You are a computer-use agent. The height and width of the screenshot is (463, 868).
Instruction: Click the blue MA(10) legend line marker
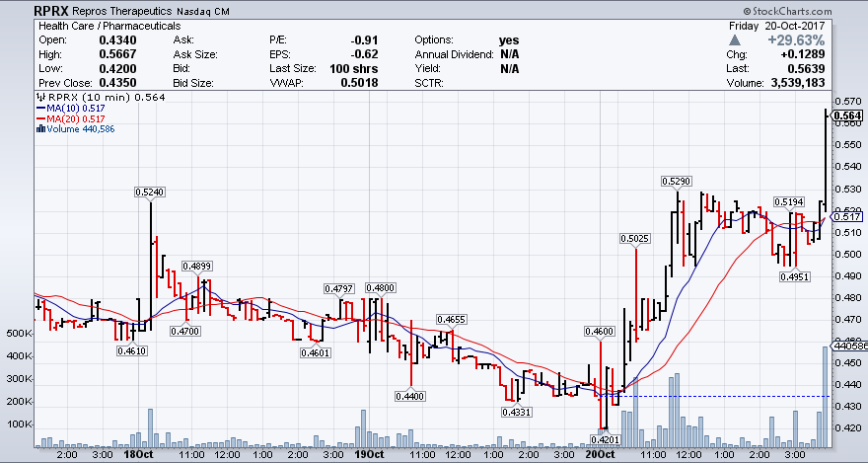pyautogui.click(x=38, y=107)
